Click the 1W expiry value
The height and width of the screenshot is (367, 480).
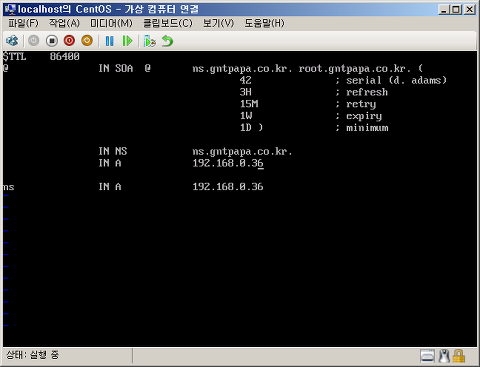click(246, 116)
